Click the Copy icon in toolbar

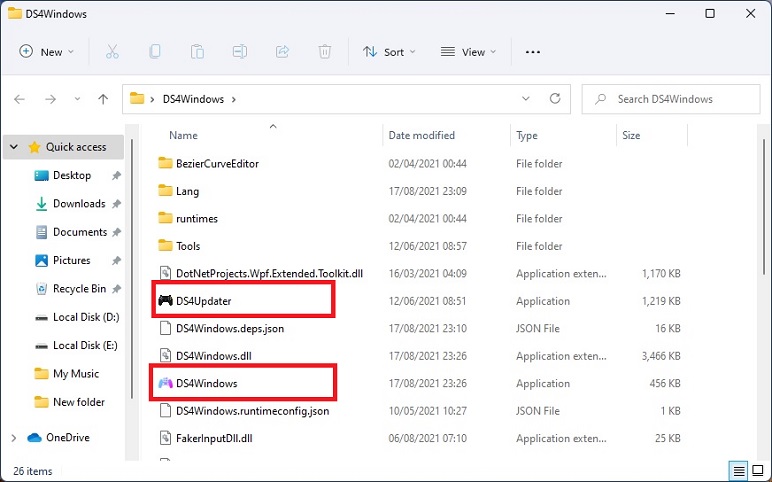point(155,52)
